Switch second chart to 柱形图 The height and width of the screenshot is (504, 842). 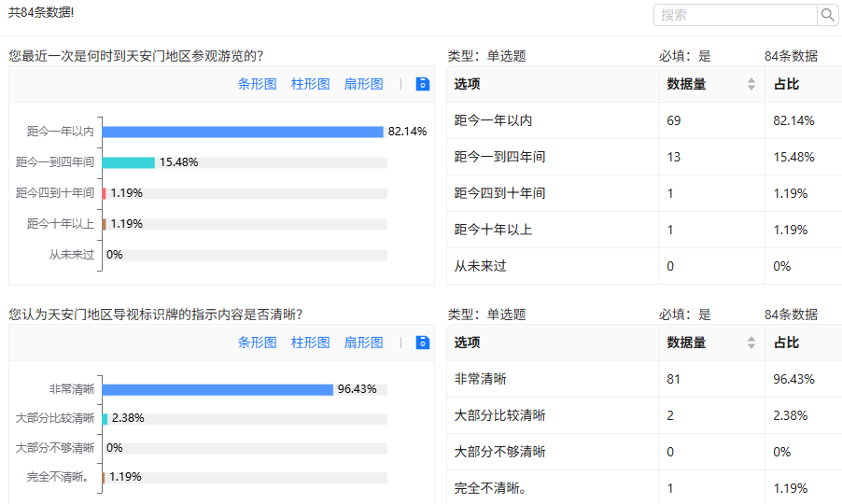[x=310, y=343]
